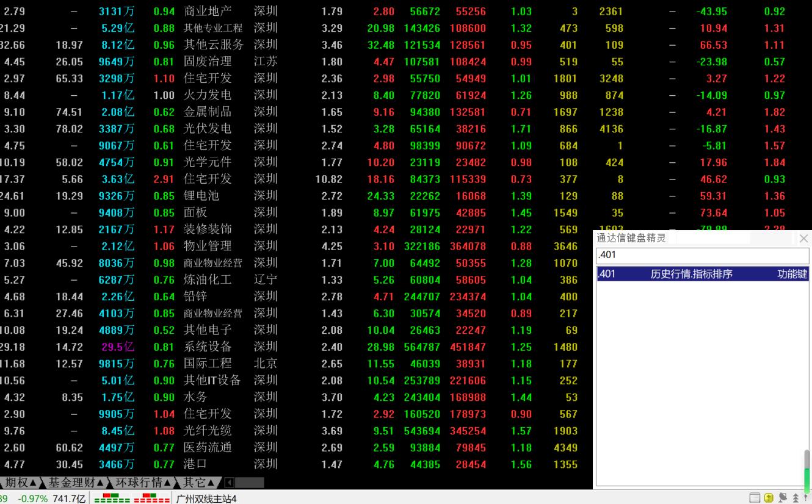Click the horizontal scrollbar track beside tabs
The height and width of the screenshot is (504, 812).
(249, 482)
